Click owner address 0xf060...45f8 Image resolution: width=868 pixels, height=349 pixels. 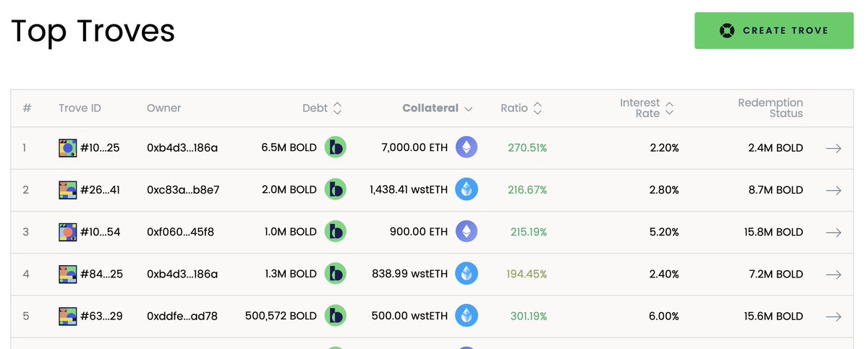point(181,232)
